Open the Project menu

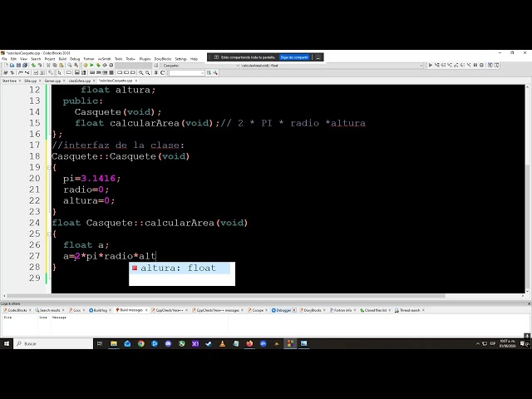click(x=50, y=59)
